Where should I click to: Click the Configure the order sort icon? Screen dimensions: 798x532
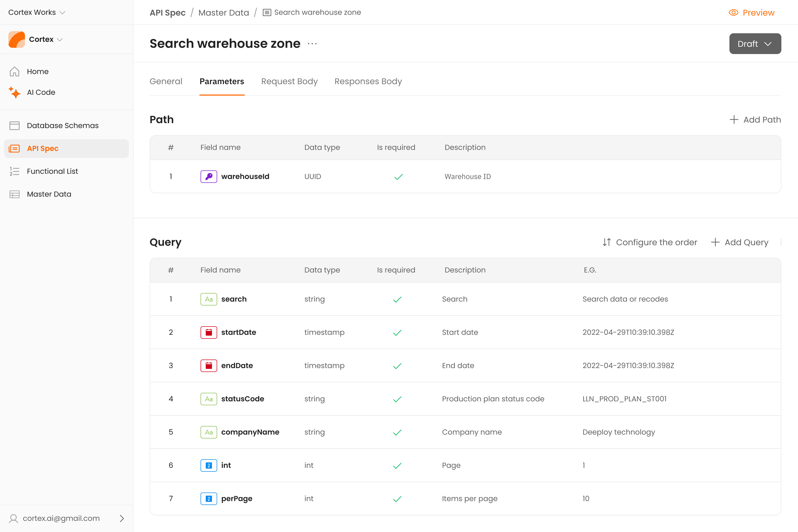point(607,242)
